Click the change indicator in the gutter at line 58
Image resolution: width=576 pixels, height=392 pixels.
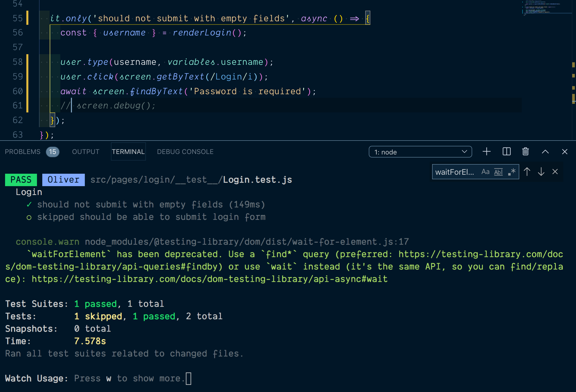tap(27, 62)
